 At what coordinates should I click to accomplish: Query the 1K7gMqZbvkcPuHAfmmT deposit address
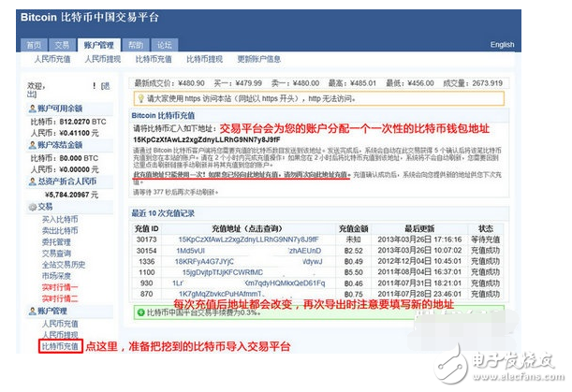(x=221, y=294)
